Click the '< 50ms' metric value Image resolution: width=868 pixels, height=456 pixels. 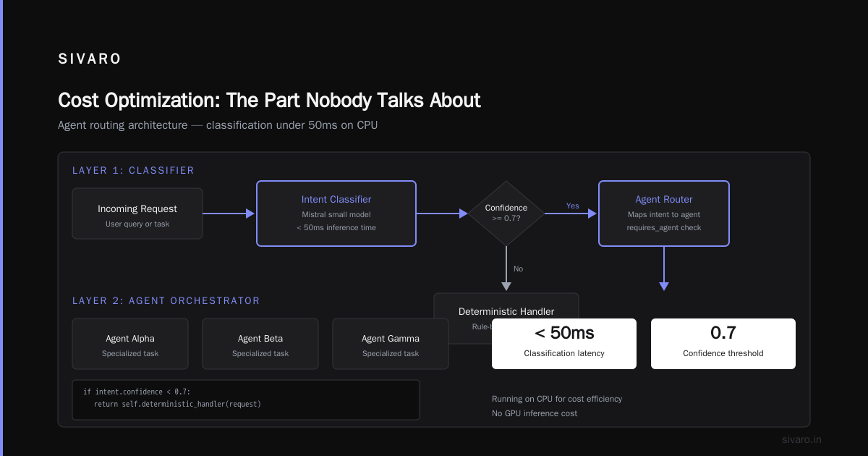564,334
